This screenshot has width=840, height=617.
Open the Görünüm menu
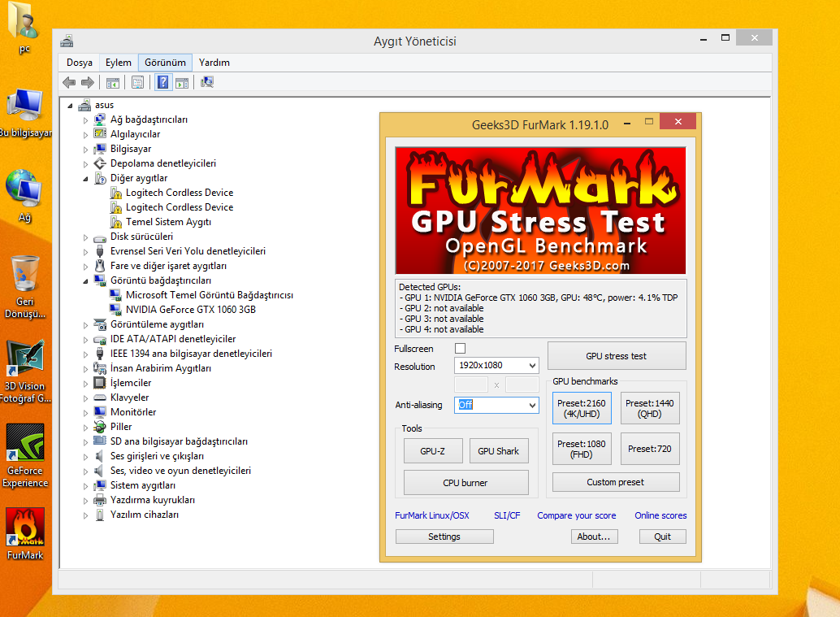coord(165,63)
